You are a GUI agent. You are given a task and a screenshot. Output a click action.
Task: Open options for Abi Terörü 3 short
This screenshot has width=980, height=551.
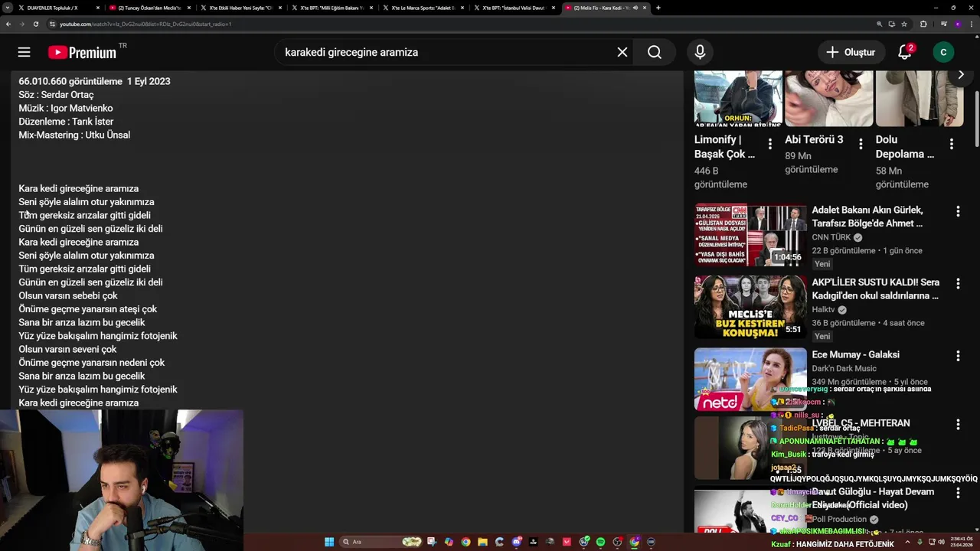click(x=861, y=144)
